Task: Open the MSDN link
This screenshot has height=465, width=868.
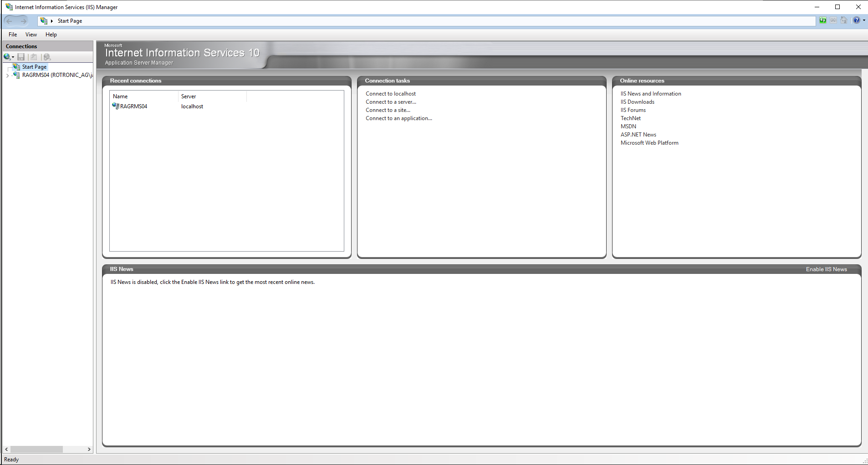Action: point(628,126)
